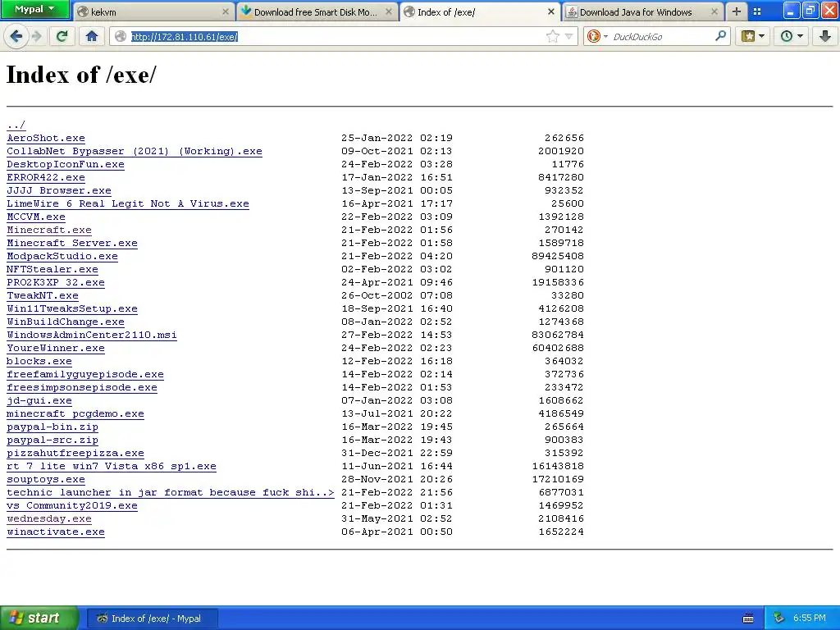Open the Mypal application menu

34,9
